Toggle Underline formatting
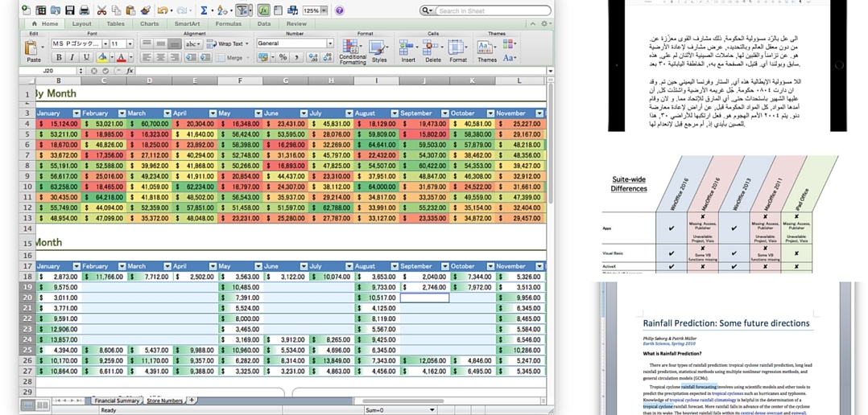The image size is (868, 415). point(85,58)
